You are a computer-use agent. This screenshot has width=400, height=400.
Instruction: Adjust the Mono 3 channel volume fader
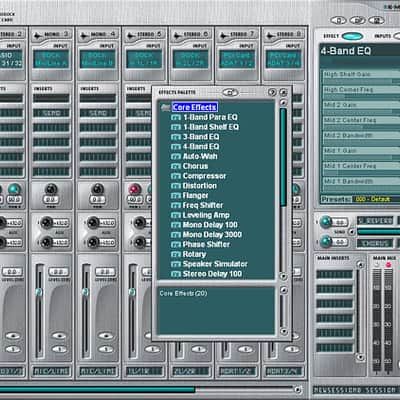coord(39,292)
